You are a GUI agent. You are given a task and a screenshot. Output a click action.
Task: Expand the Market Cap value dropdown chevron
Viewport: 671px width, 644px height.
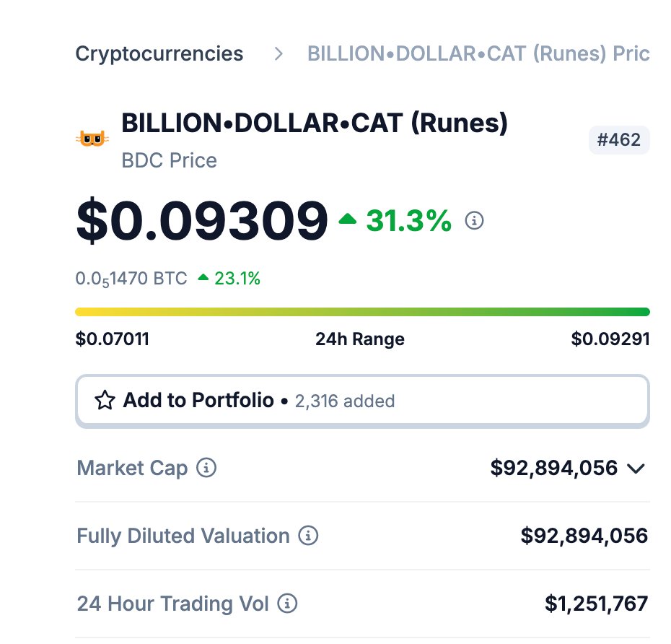636,469
